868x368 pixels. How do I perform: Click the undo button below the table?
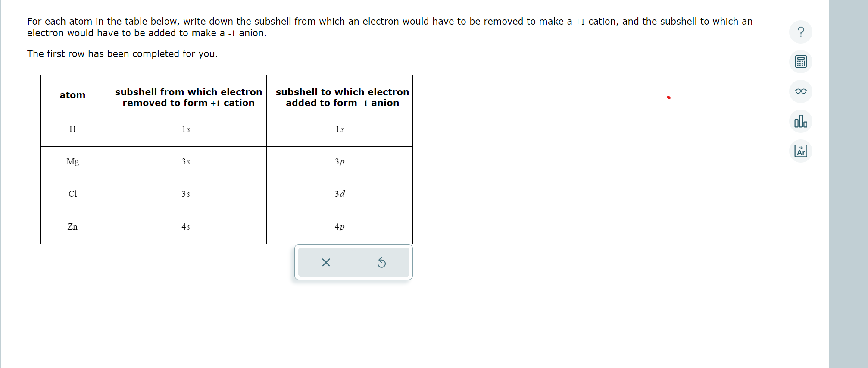coord(382,262)
